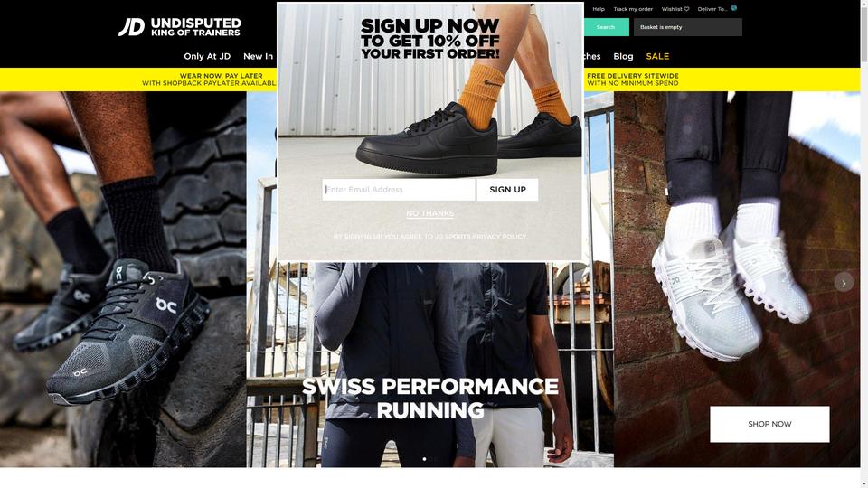Open the Blog menu item

[x=623, y=56]
